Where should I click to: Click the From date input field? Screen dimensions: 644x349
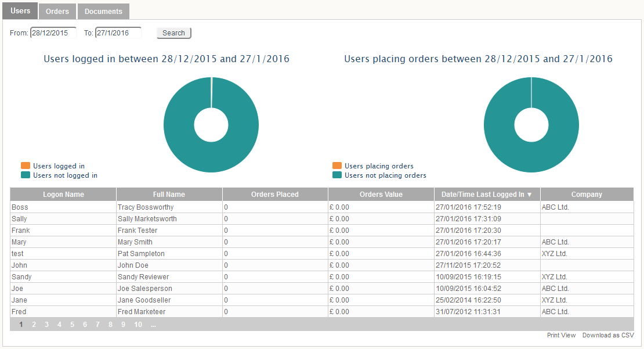pos(53,33)
